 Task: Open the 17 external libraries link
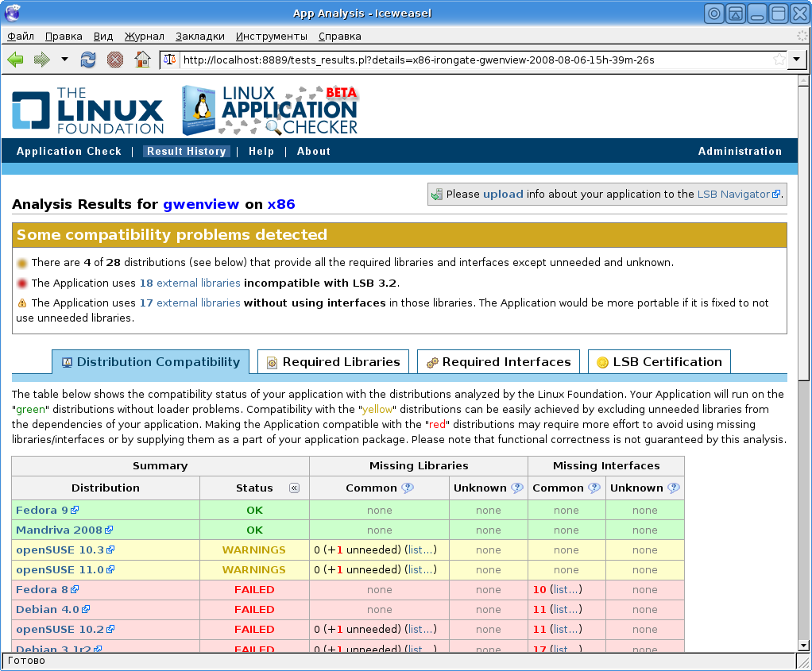pyautogui.click(x=190, y=303)
